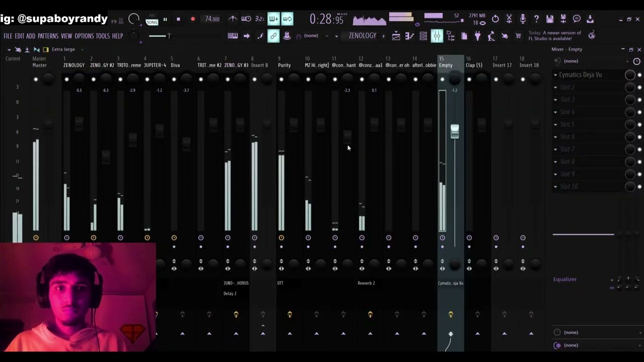Open the OPTIONS menu
This screenshot has width=644, height=362.
point(84,36)
